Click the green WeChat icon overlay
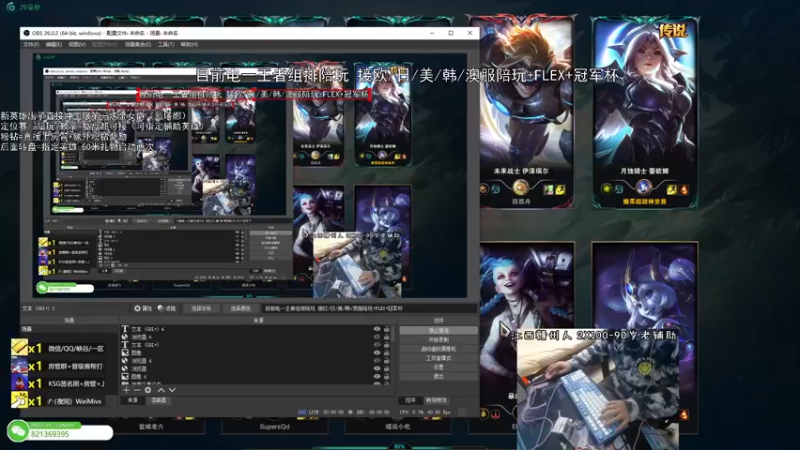This screenshot has width=800, height=450. pos(18,432)
